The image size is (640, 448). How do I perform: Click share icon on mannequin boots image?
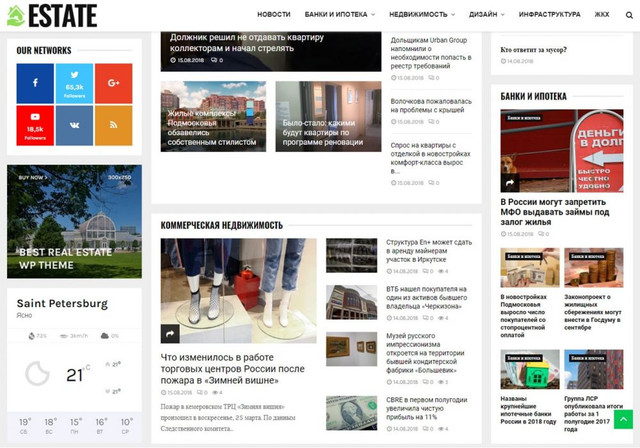click(171, 333)
